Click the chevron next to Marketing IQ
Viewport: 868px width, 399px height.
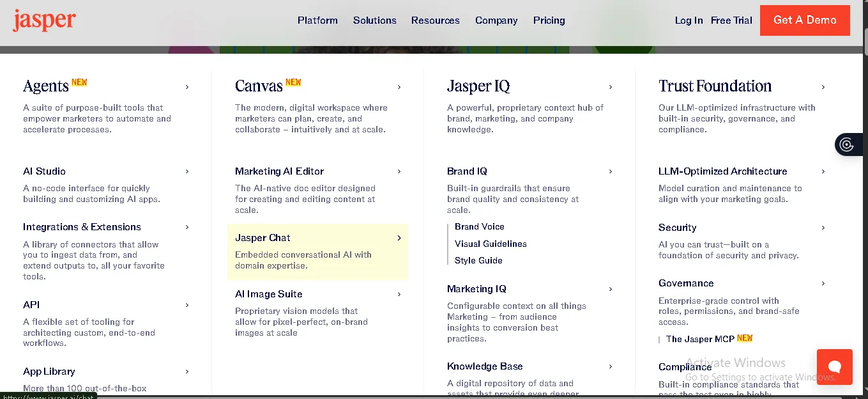coord(611,289)
